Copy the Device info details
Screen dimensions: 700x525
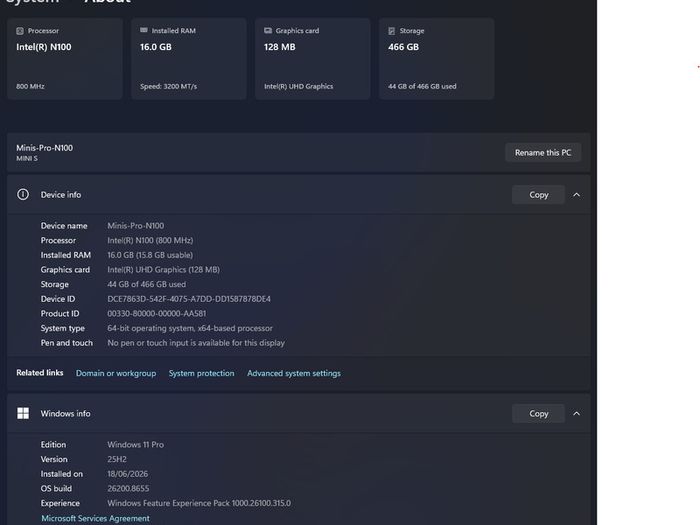pyautogui.click(x=538, y=195)
